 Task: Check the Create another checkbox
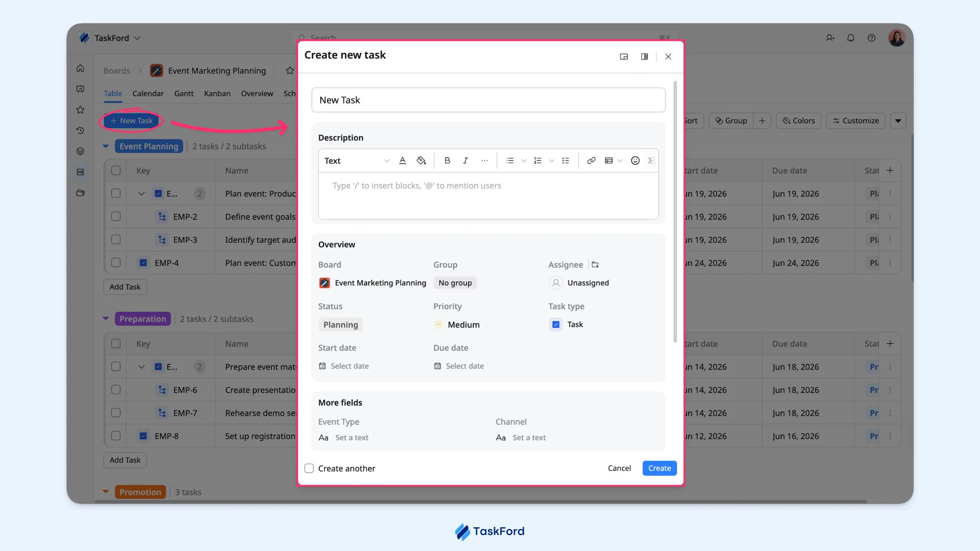click(309, 468)
